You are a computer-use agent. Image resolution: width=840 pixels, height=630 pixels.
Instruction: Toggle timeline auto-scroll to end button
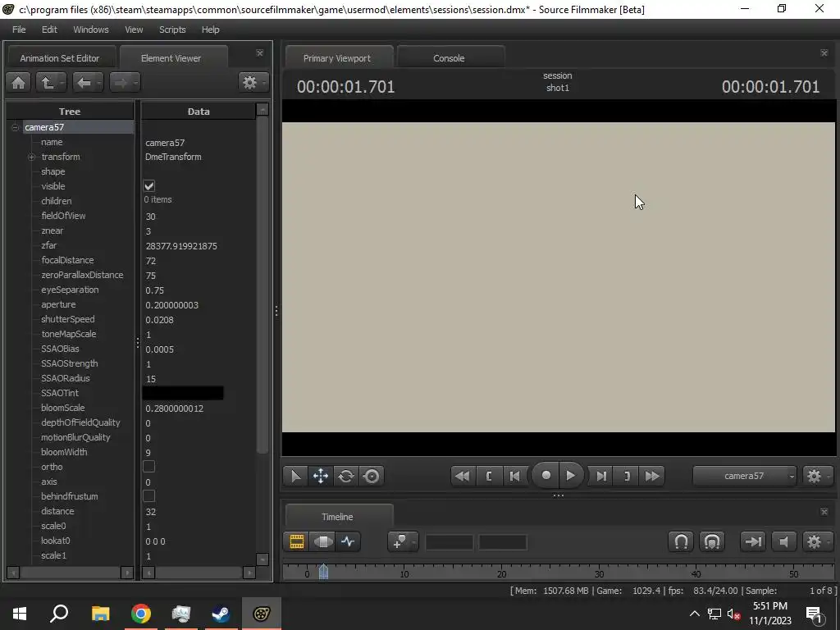point(753,541)
